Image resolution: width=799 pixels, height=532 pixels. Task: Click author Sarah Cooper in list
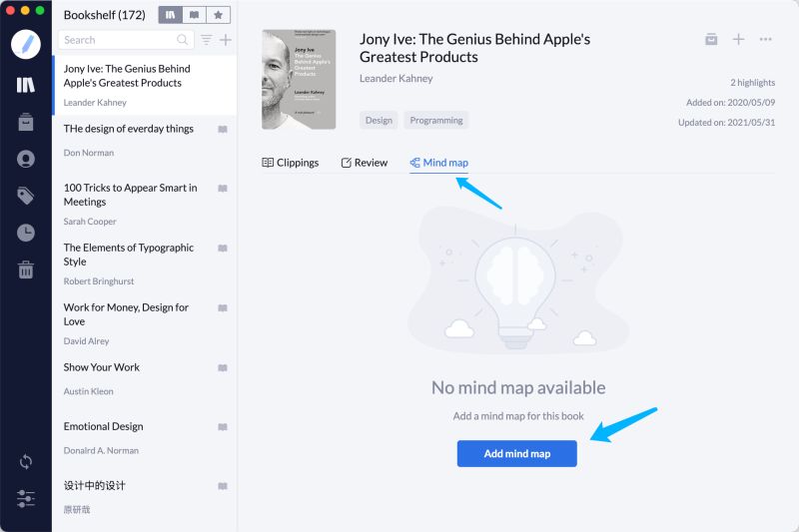tap(90, 222)
